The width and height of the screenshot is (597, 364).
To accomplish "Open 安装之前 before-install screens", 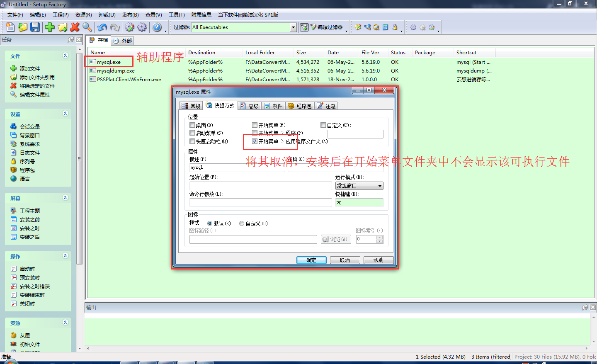I will click(25, 219).
